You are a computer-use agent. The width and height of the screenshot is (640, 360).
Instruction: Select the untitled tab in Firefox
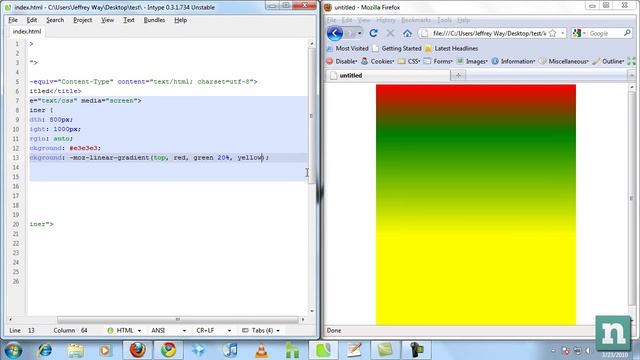pyautogui.click(x=387, y=76)
